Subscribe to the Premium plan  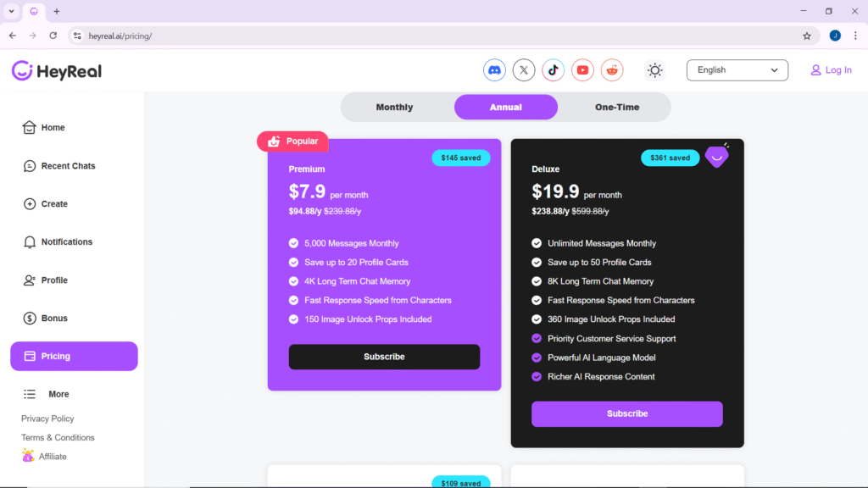pos(384,357)
